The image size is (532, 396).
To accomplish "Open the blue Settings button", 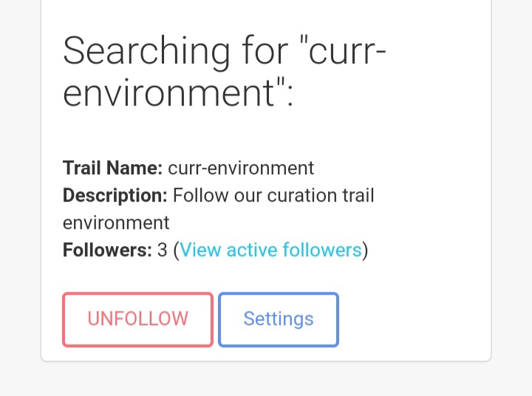I will point(279,319).
